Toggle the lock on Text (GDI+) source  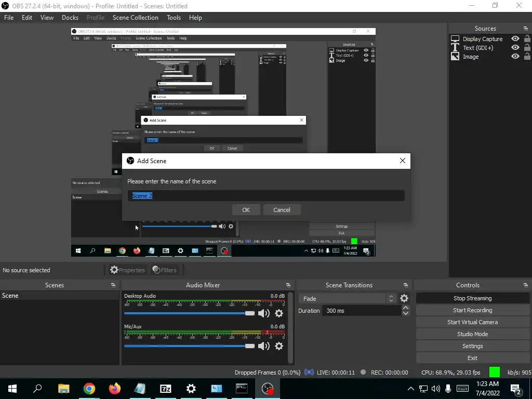point(527,47)
